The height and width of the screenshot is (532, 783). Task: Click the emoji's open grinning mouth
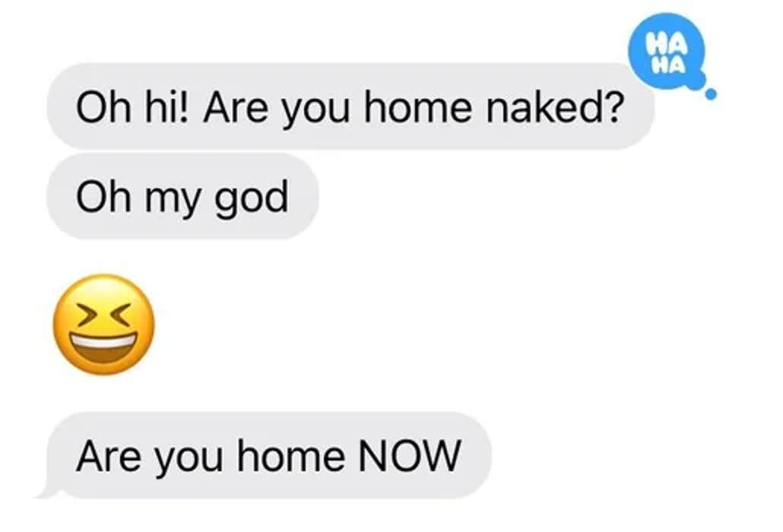(104, 347)
